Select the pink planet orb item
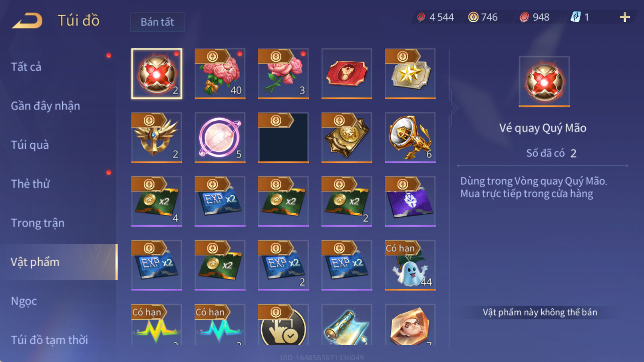The width and height of the screenshot is (644, 362). [x=220, y=138]
